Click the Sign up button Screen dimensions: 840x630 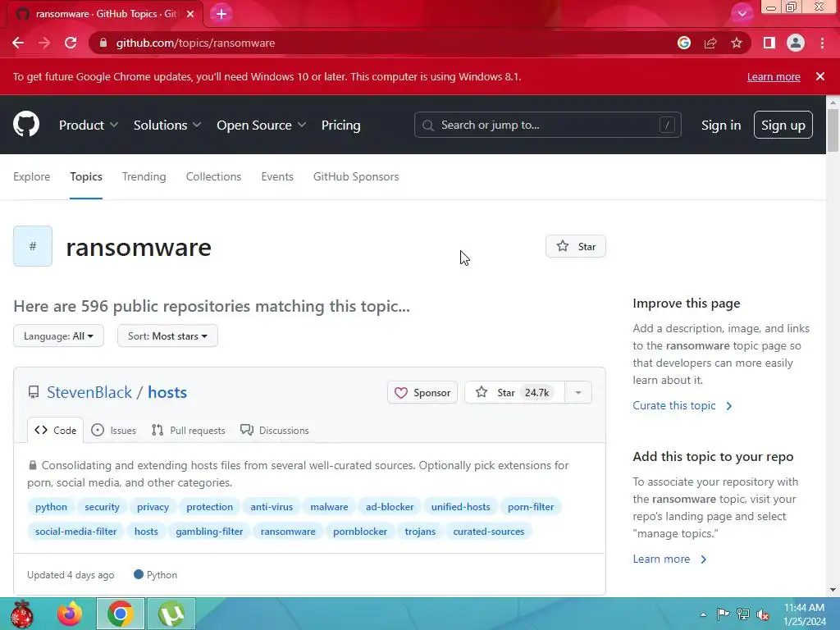[783, 125]
